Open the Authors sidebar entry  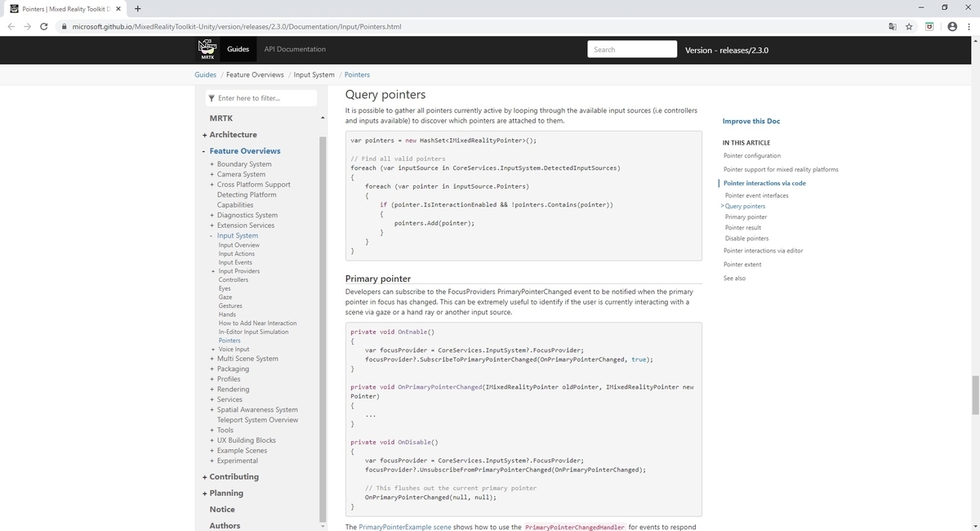(x=225, y=525)
